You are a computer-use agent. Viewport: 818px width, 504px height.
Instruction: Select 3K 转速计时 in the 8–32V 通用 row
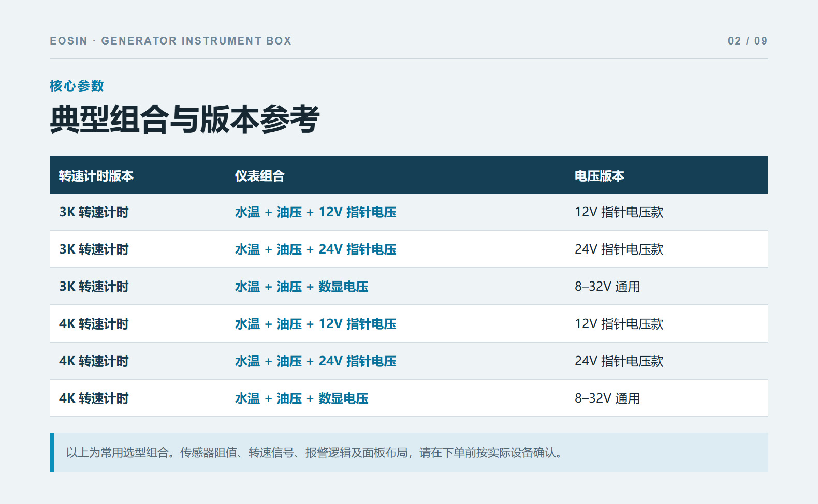(x=94, y=287)
